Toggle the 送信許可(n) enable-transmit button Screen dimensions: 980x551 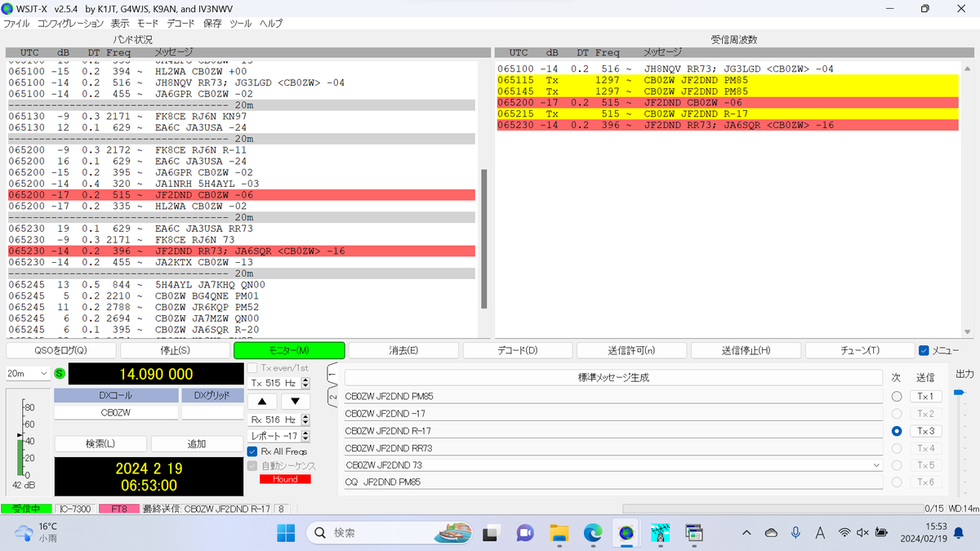tap(632, 350)
